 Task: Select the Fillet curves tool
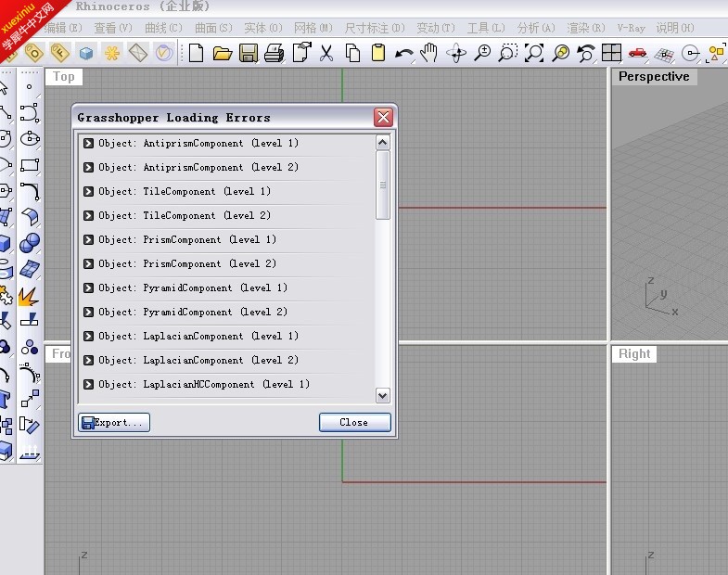[x=30, y=191]
